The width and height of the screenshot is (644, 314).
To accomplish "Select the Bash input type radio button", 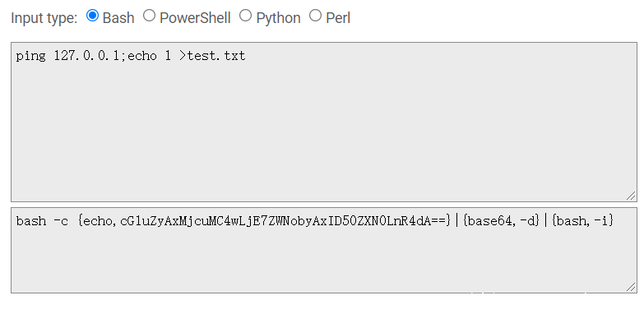I will pyautogui.click(x=92, y=16).
